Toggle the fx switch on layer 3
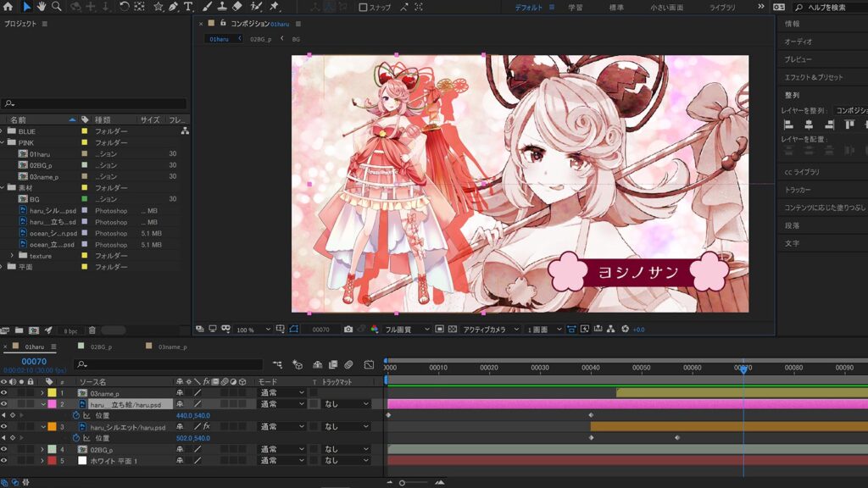This screenshot has width=868, height=488. point(207,427)
